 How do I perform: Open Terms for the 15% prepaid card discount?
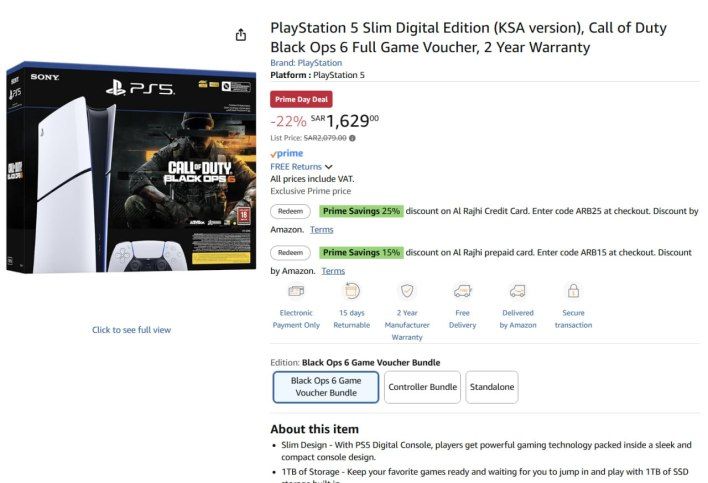333,271
